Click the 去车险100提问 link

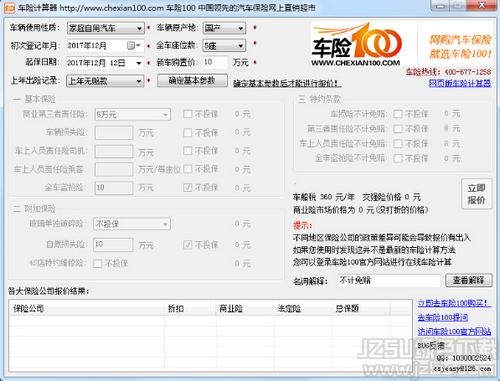click(x=443, y=317)
